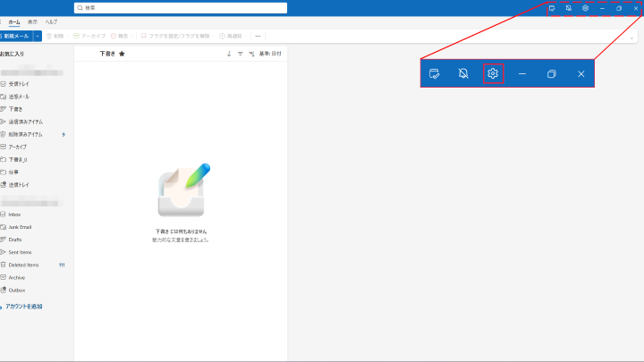Open the ホーム tab
Viewport: 644px width, 362px height.
14,21
